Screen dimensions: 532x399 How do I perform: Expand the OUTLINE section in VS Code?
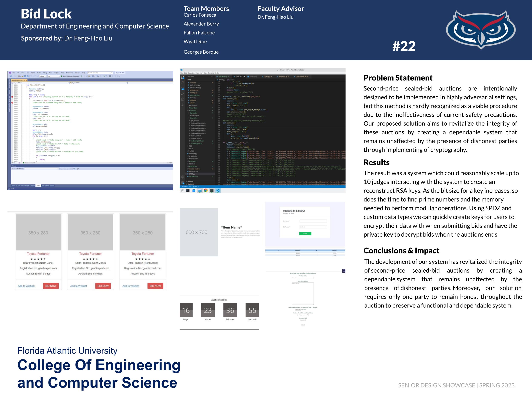[190, 182]
